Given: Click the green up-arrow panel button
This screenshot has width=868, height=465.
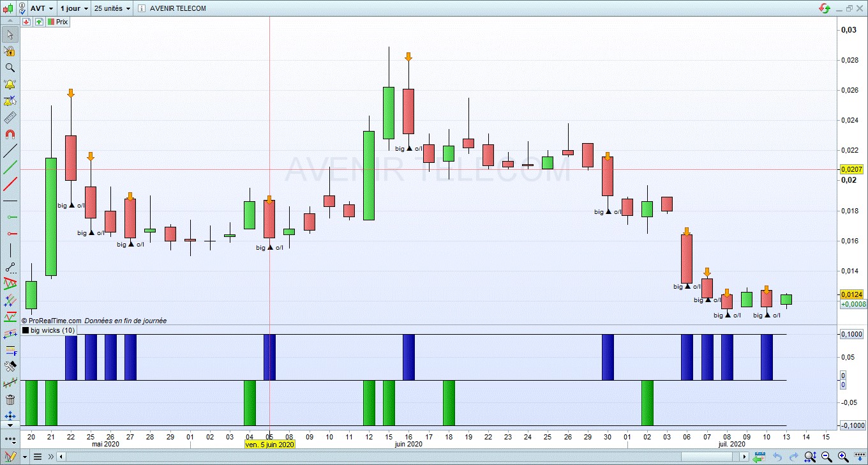Looking at the screenshot, I should tap(39, 22).
